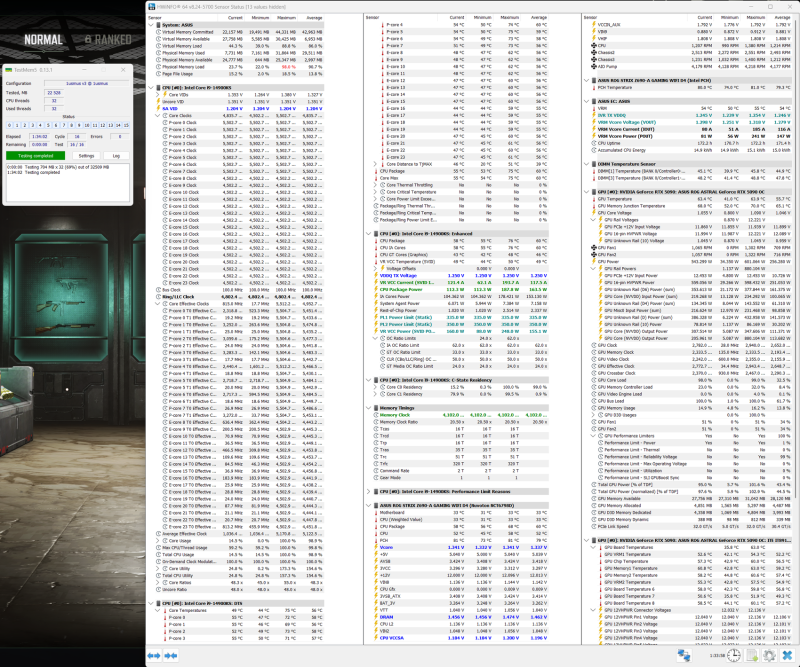Click status box 15 in TestMem5
The height and width of the screenshot is (667, 800).
[126, 125]
